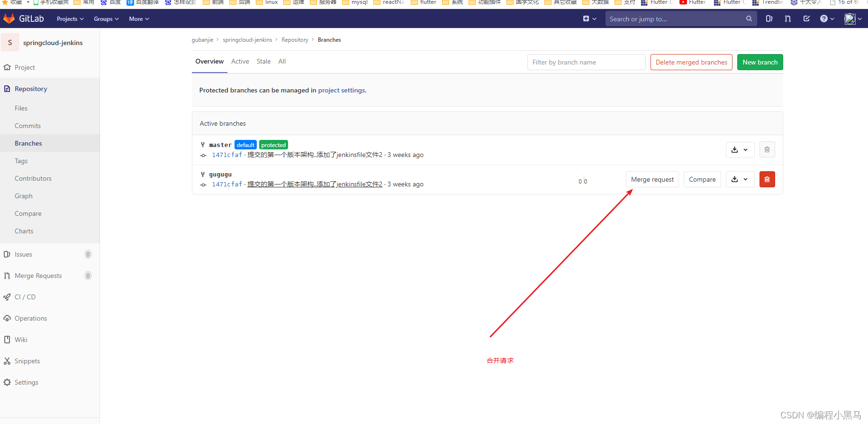
Task: Open commit 1471cfaf under master
Action: pyautogui.click(x=227, y=155)
